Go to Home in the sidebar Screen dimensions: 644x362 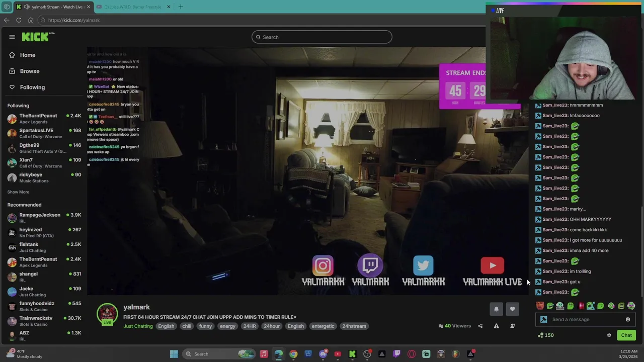(28, 55)
